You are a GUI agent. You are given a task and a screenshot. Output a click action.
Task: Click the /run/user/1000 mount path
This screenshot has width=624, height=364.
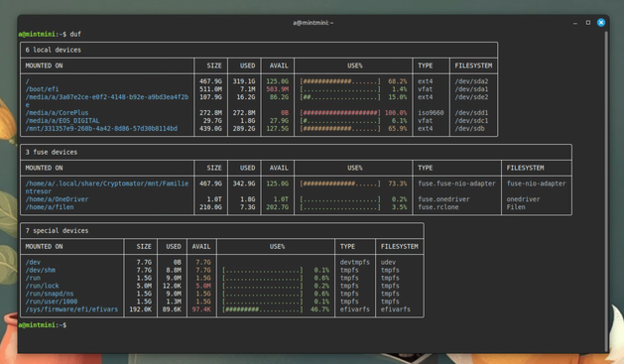(52, 302)
